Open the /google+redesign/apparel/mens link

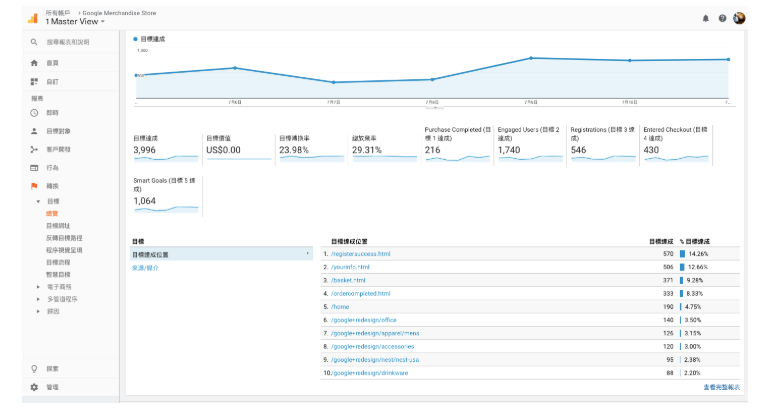point(375,333)
